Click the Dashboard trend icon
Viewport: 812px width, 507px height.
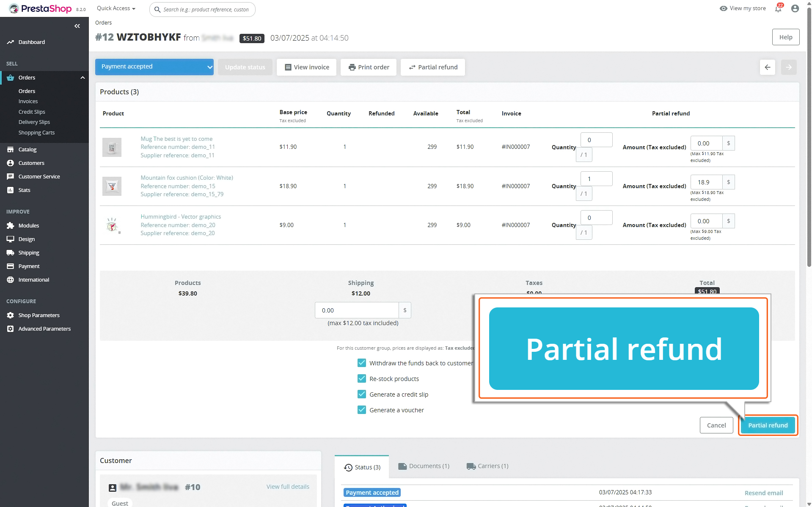[11, 42]
